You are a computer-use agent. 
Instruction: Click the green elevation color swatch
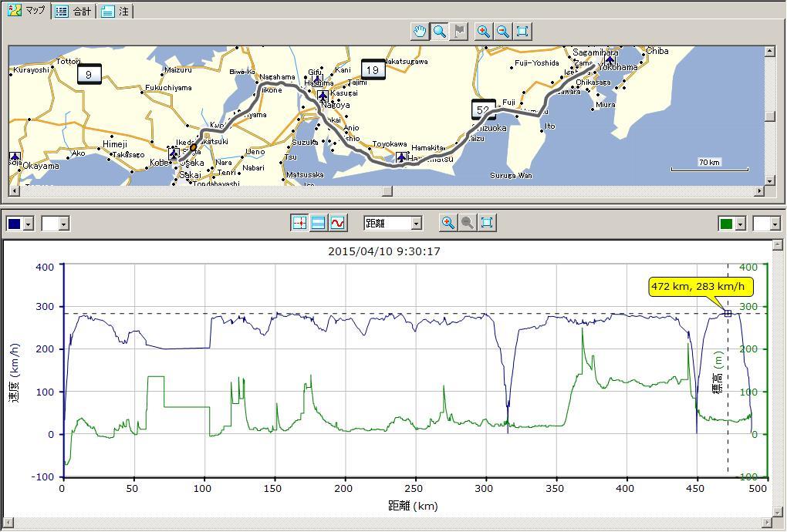click(726, 224)
